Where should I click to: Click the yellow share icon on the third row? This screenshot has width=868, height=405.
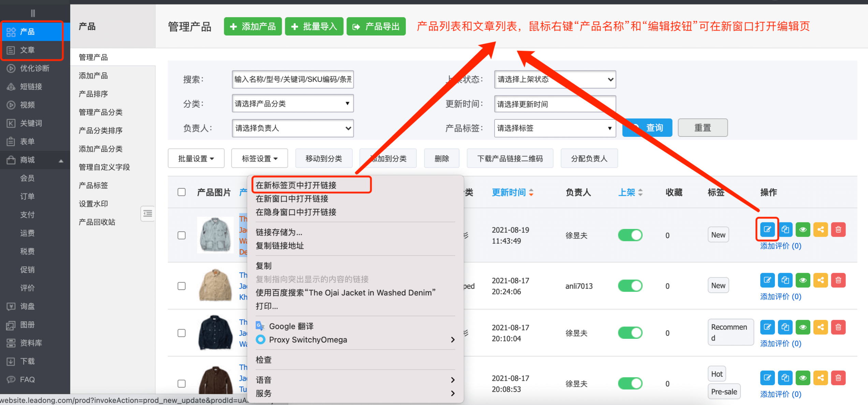coord(821,327)
